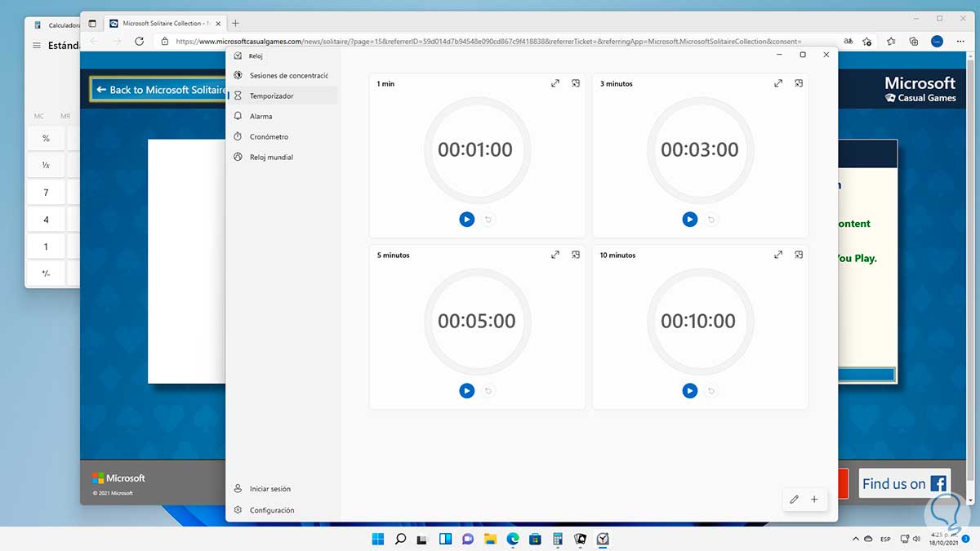
Task: Switch to Cronómetro section
Action: [282, 136]
